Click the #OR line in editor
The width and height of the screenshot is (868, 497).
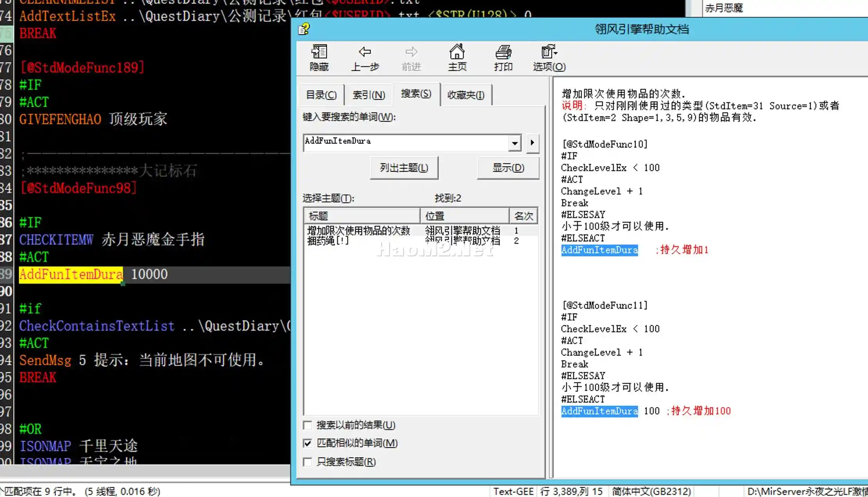click(x=30, y=429)
